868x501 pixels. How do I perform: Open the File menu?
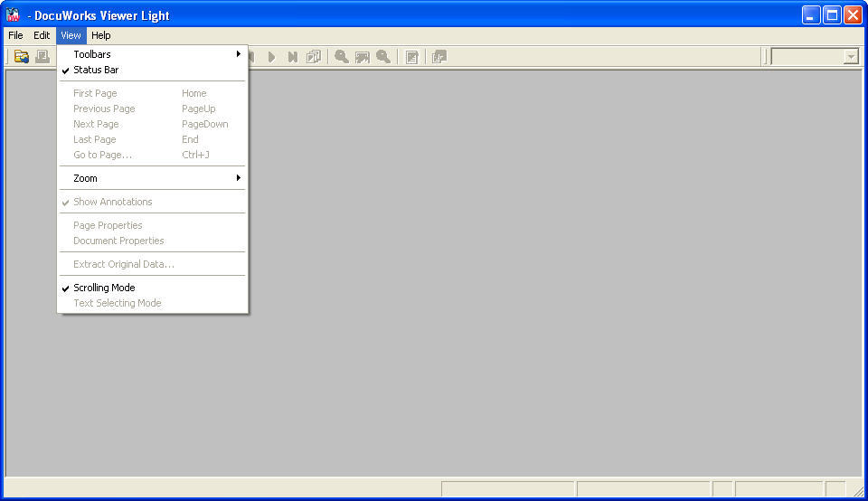coord(15,35)
